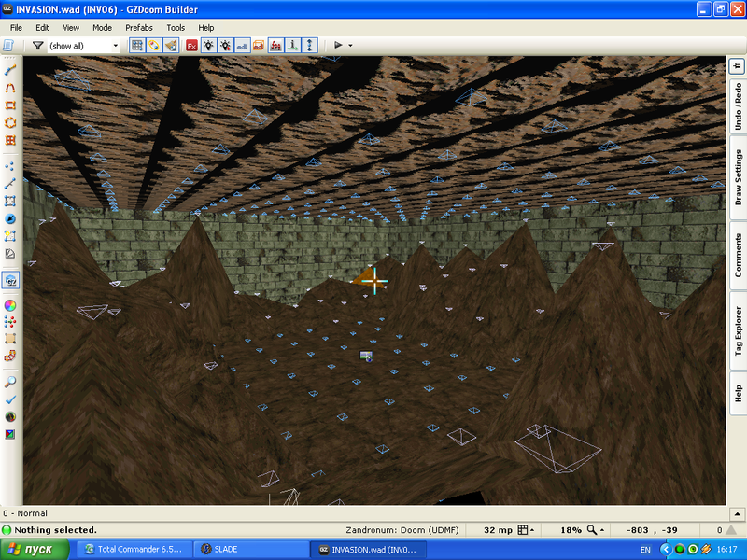The image size is (747, 560).
Task: Open the Draw Settings side panel tab
Action: pos(738,177)
